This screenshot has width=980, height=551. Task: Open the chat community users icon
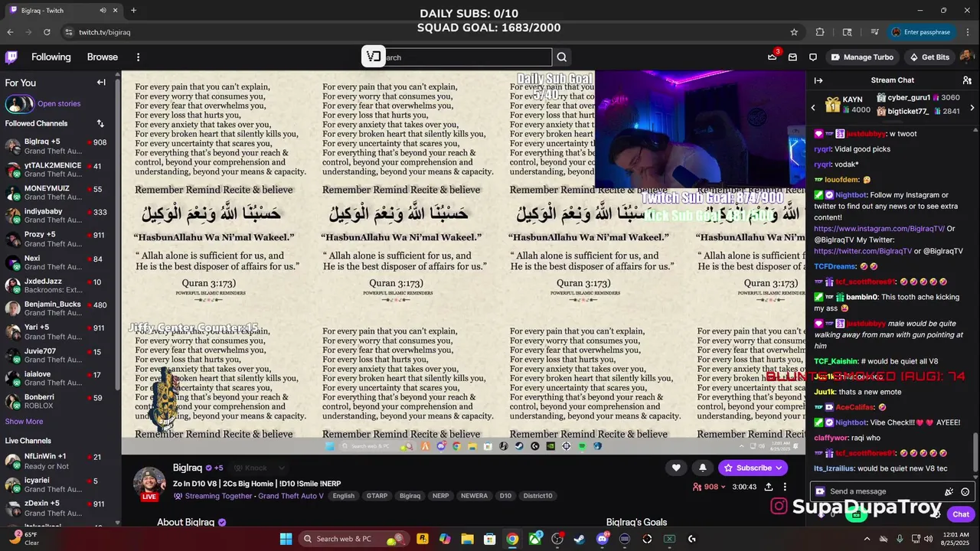point(967,80)
